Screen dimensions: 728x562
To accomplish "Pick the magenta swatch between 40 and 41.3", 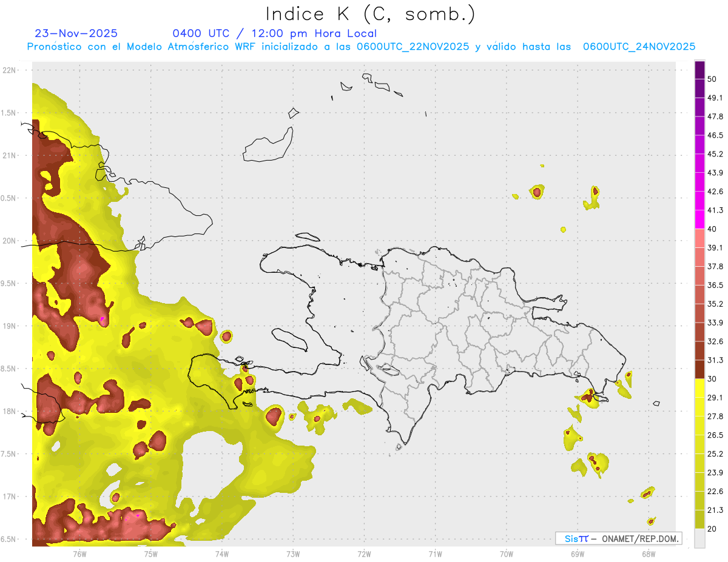I will [x=699, y=220].
